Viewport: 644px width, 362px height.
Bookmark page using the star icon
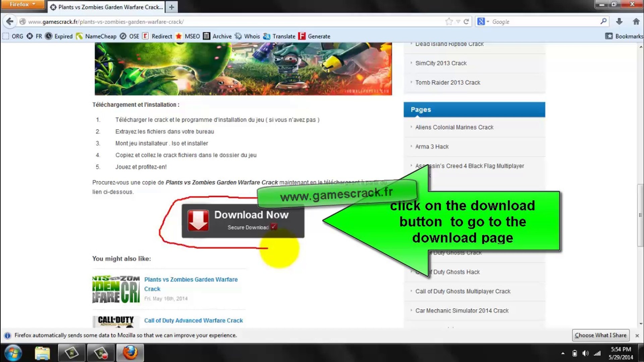click(x=449, y=22)
